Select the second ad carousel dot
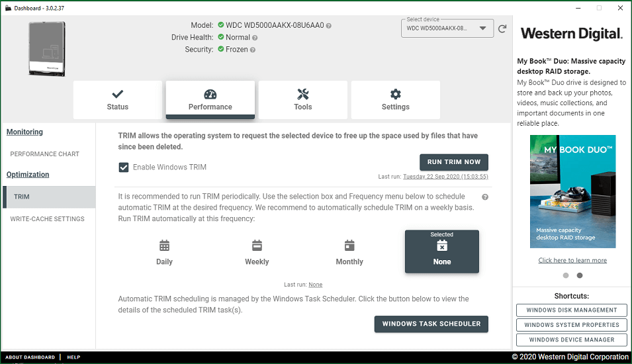Viewport: 632px width, 364px height. tap(580, 275)
